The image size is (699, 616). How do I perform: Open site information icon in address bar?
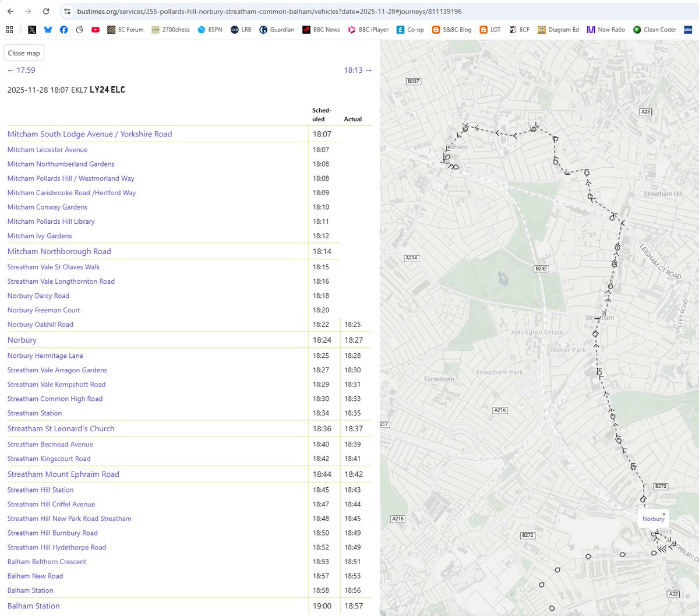(x=67, y=11)
